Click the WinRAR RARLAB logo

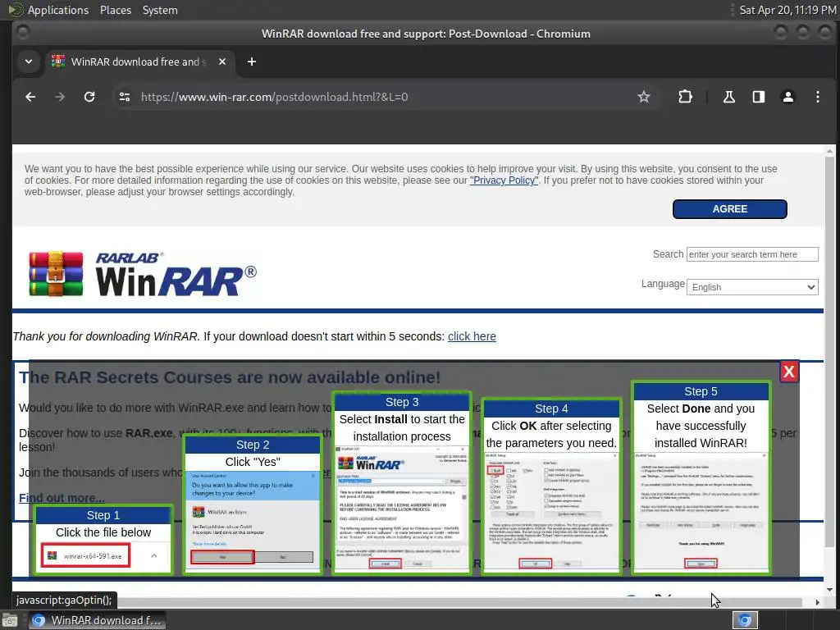tap(143, 274)
